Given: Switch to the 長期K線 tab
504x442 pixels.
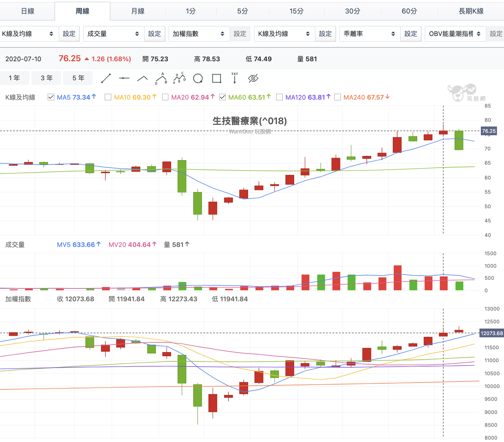Looking at the screenshot, I should pos(468,11).
